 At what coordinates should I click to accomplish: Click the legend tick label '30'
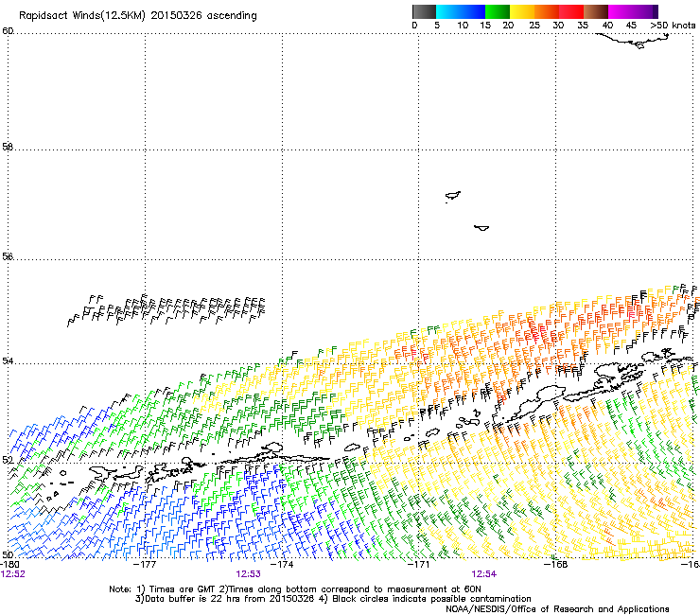[558, 26]
